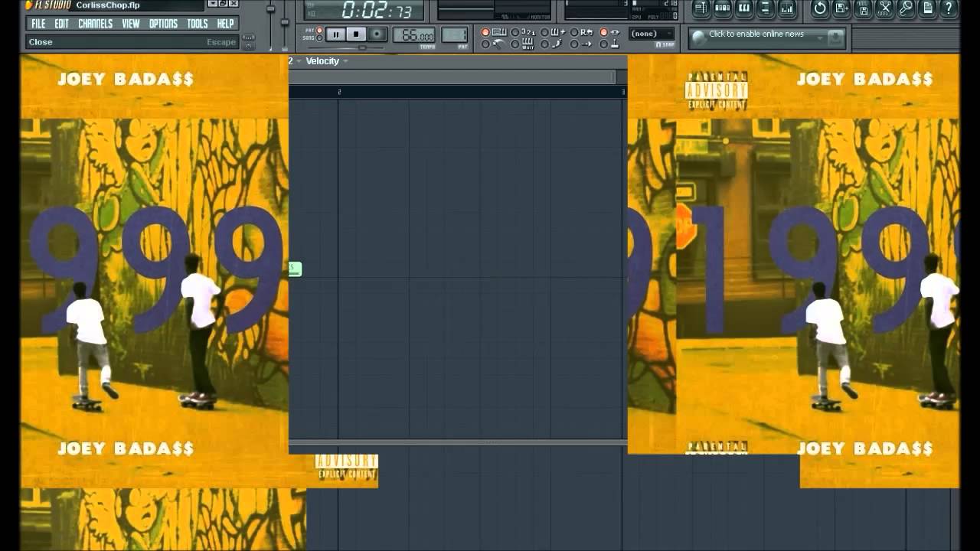Open the TOOLS menu
The height and width of the screenshot is (551, 980).
click(x=198, y=24)
